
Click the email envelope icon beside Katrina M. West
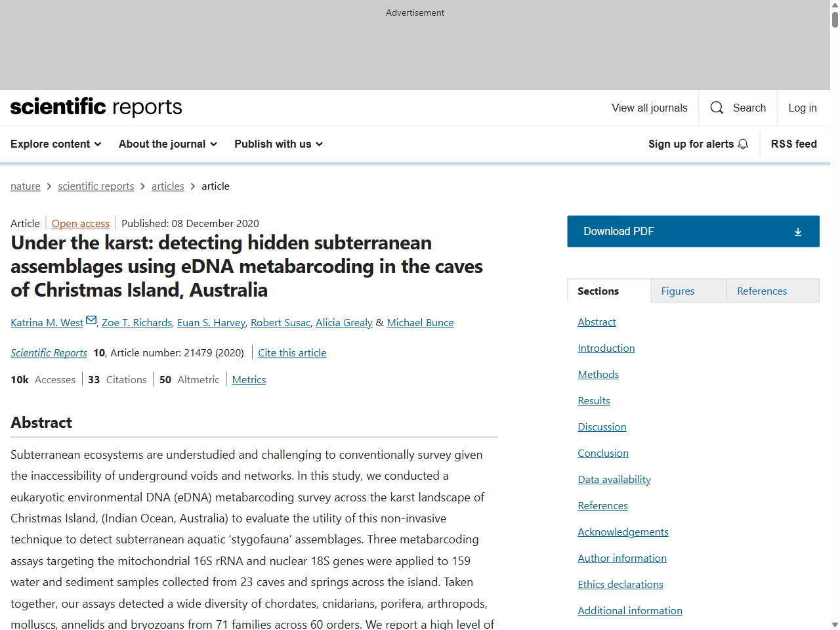[x=91, y=320]
